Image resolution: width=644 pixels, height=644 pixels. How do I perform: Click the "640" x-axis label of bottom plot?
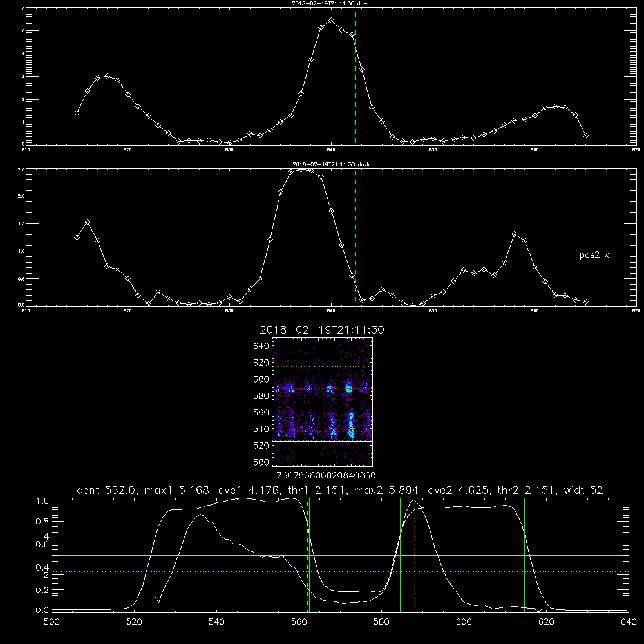[629, 622]
